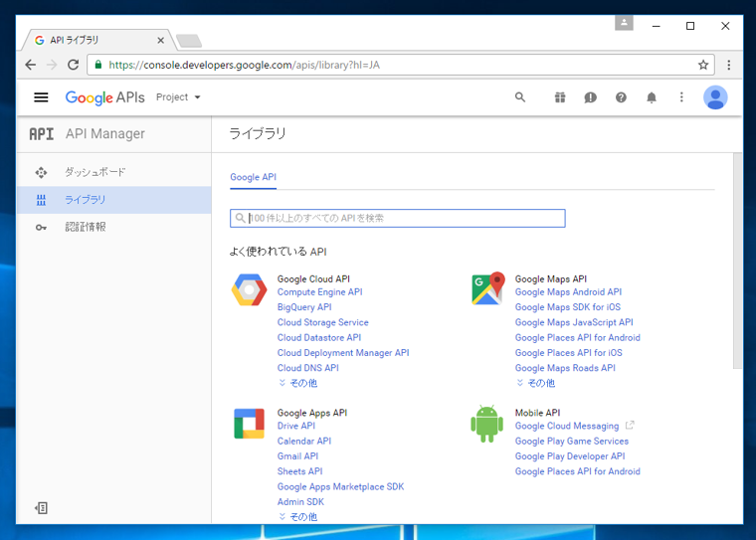Select ダッシュボード in the sidebar

114,172
